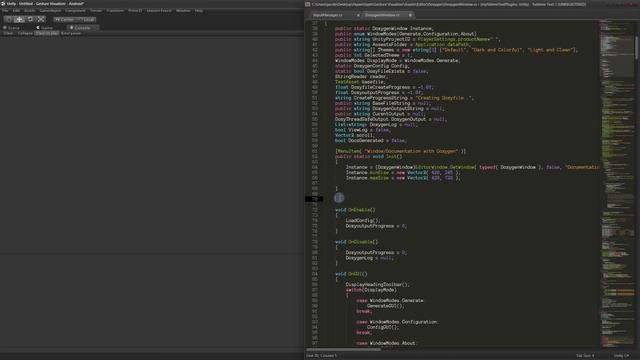Click the Sublime Text minimap

click(x=617, y=184)
